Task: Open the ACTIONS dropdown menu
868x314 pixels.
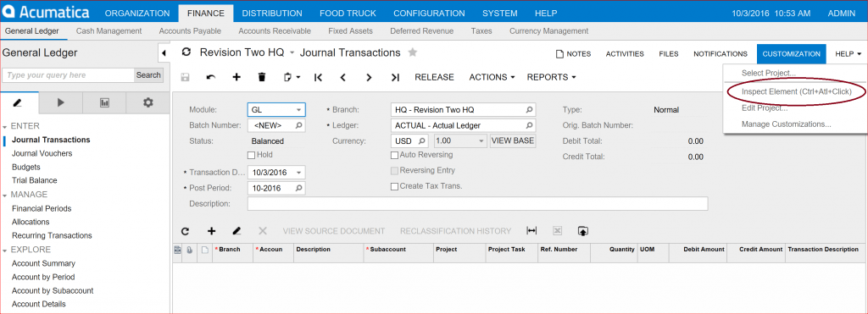Action: tap(492, 77)
